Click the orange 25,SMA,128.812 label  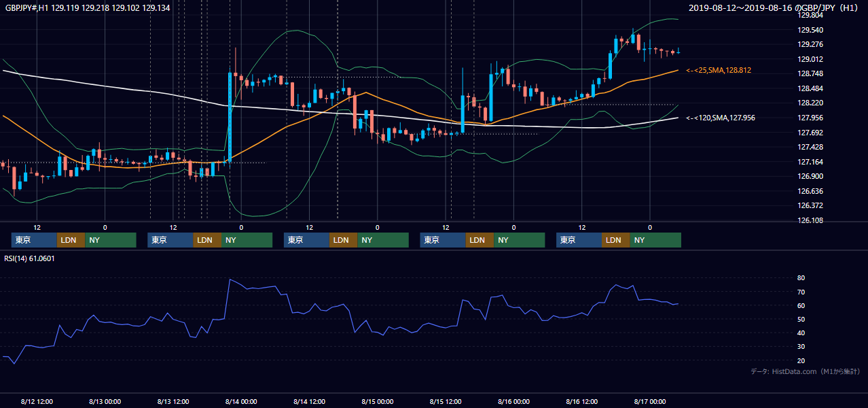click(x=719, y=70)
